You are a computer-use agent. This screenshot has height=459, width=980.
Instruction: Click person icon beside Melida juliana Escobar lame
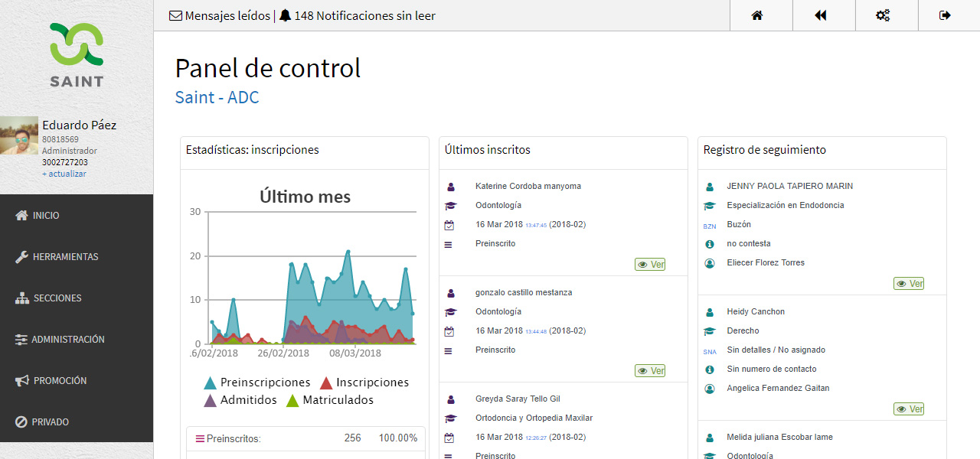(709, 438)
